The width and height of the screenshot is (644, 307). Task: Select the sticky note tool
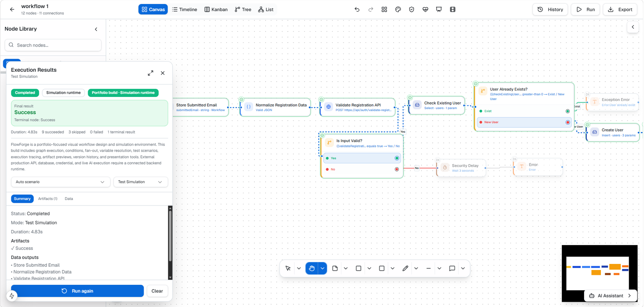[x=335, y=268]
